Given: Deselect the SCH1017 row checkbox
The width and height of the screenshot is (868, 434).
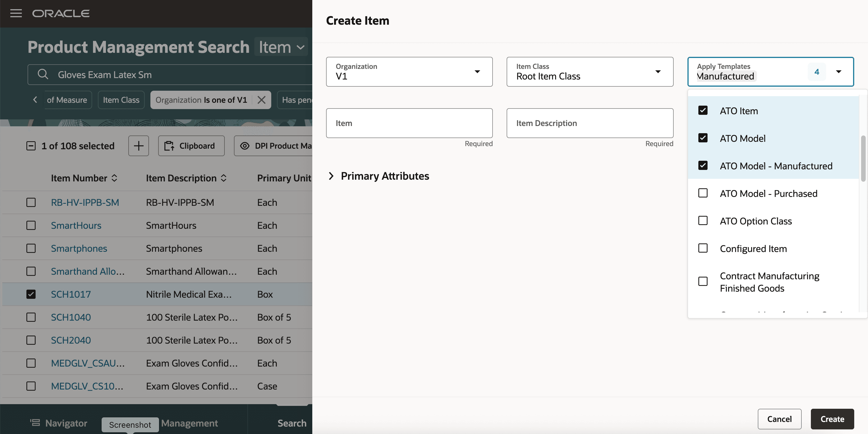Looking at the screenshot, I should pyautogui.click(x=31, y=294).
